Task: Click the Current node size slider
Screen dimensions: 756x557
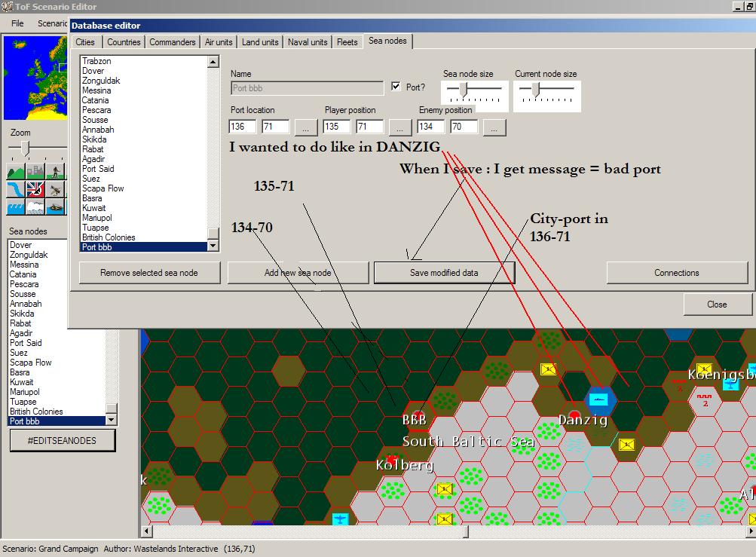Action: point(546,93)
